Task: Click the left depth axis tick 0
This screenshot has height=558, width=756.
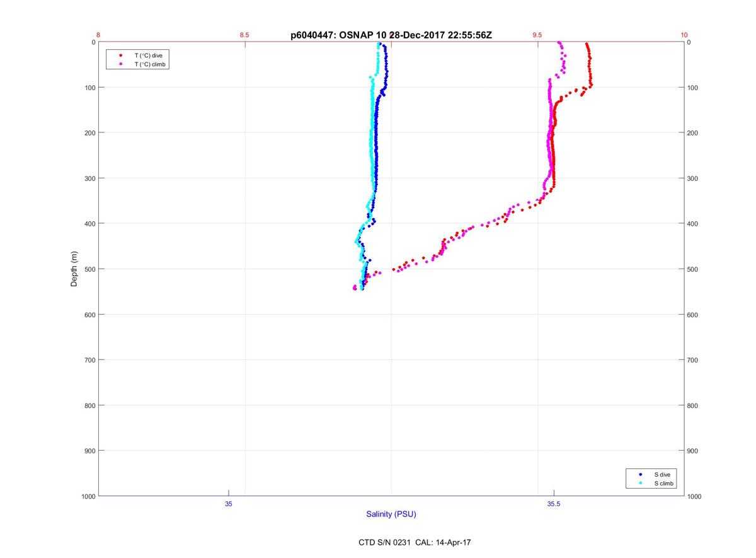Action: tap(93, 42)
